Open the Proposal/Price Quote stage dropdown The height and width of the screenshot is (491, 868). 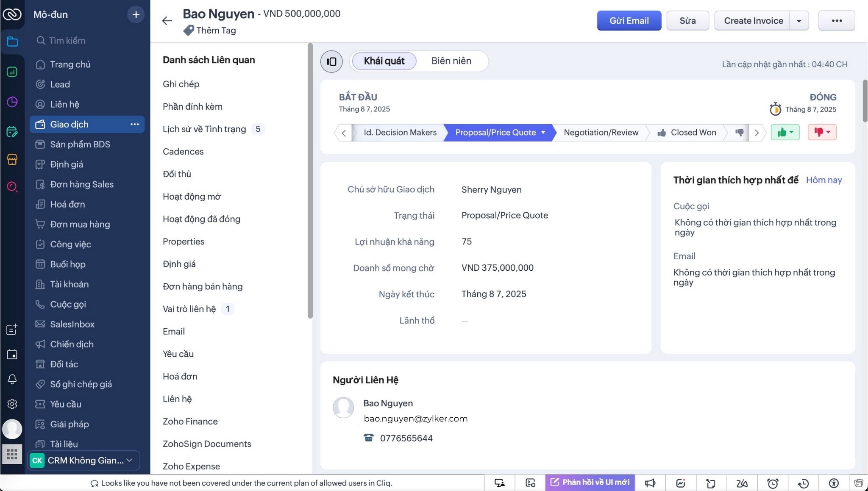click(x=543, y=133)
